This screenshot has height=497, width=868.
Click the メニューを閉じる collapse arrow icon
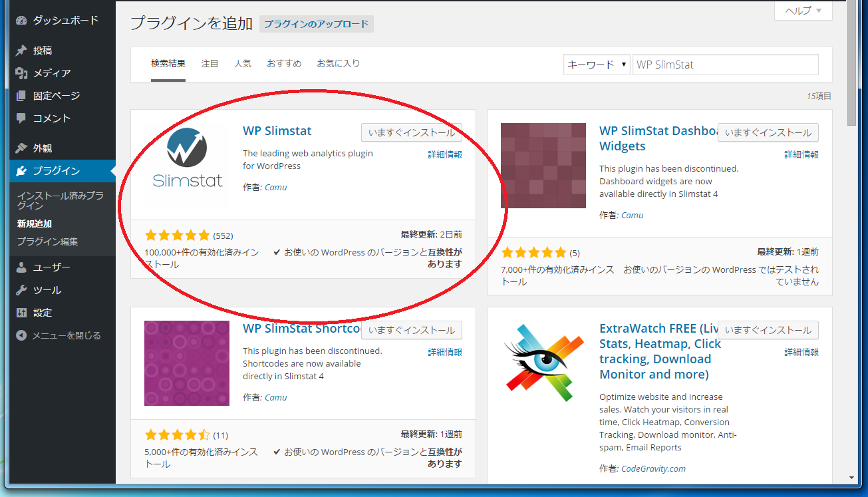[x=21, y=335]
